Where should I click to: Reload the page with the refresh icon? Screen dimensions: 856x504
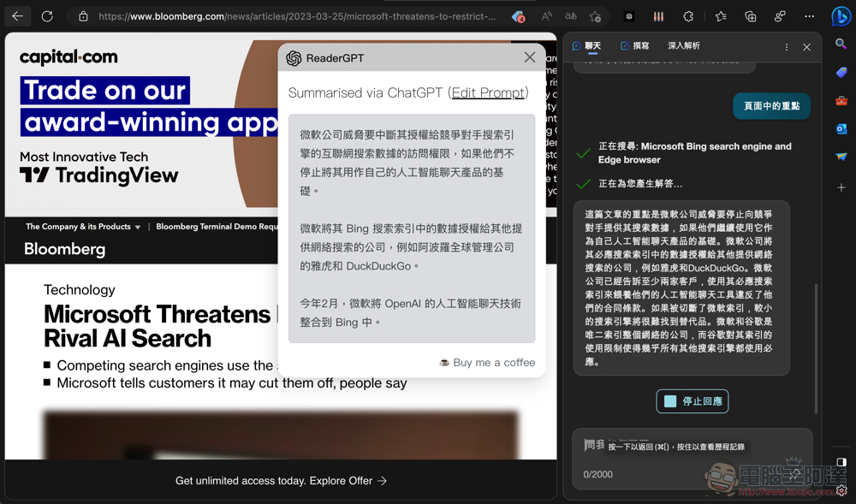[x=47, y=16]
